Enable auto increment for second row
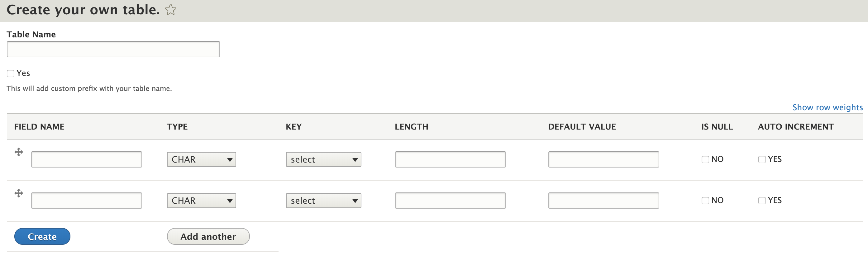Image resolution: width=868 pixels, height=256 pixels. (761, 201)
